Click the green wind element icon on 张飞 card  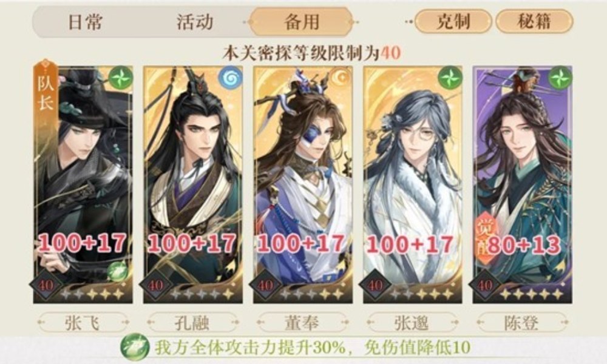120,78
